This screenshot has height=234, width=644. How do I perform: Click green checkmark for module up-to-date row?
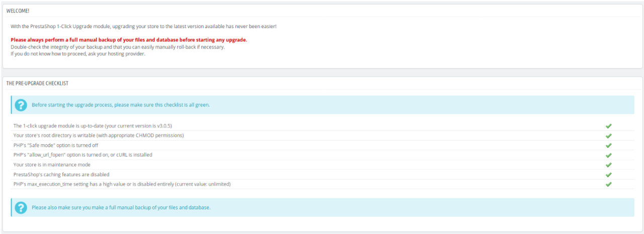[x=608, y=126]
